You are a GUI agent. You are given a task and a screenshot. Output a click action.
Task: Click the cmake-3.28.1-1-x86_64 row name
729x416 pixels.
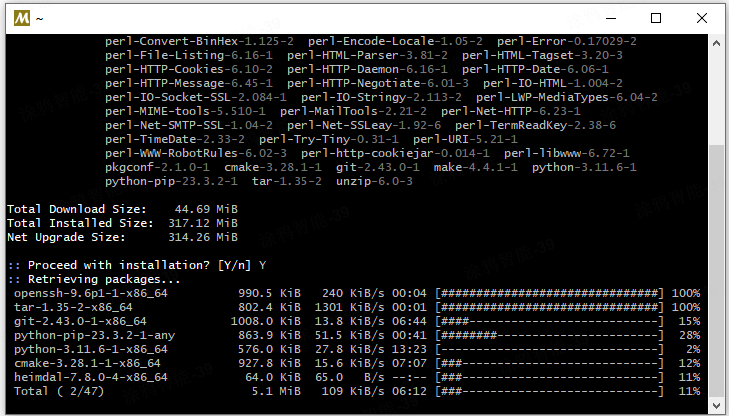[x=87, y=363]
